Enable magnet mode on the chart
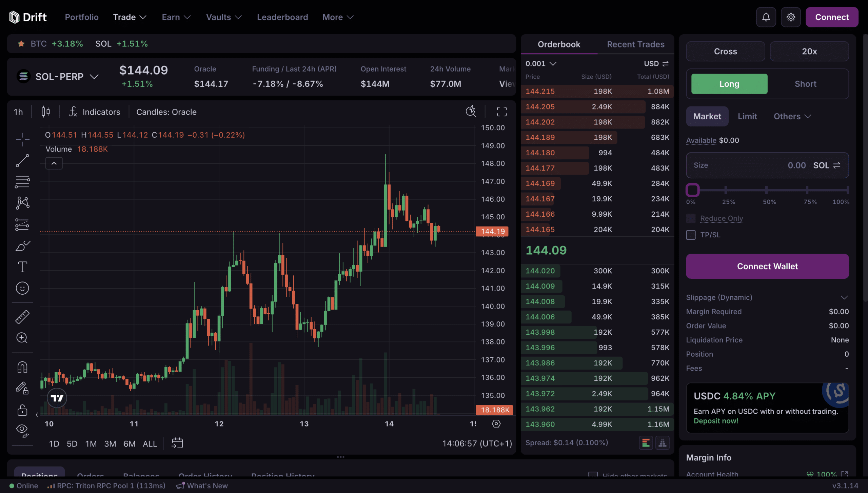 (22, 367)
